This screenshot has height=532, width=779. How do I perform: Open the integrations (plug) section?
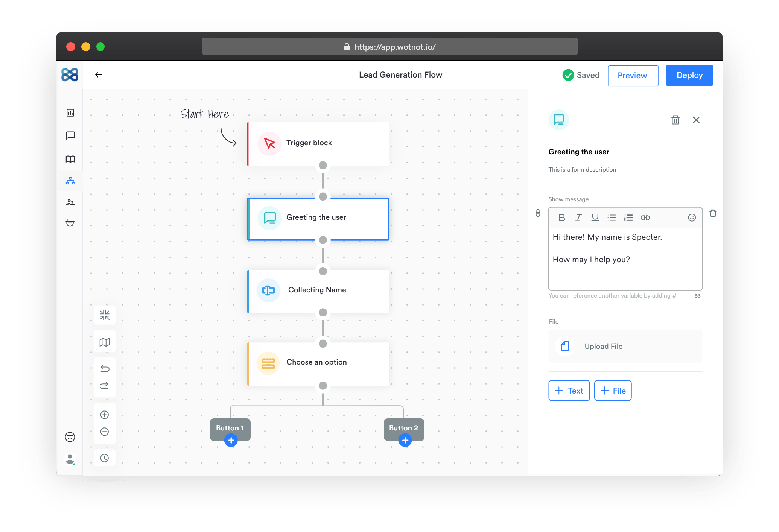pos(70,224)
